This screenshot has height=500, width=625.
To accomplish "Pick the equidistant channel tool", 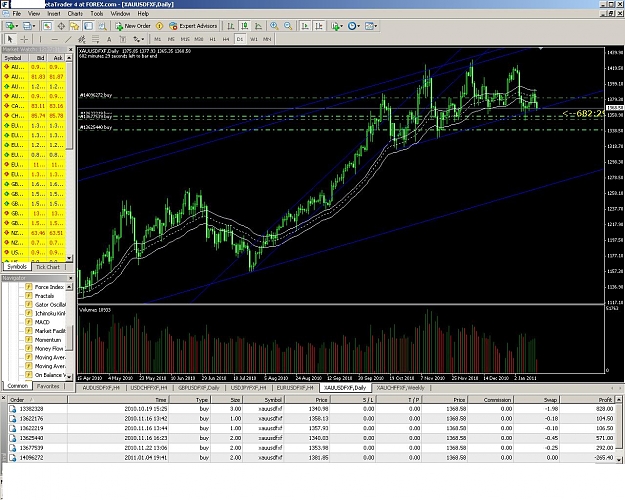I will 82,39.
